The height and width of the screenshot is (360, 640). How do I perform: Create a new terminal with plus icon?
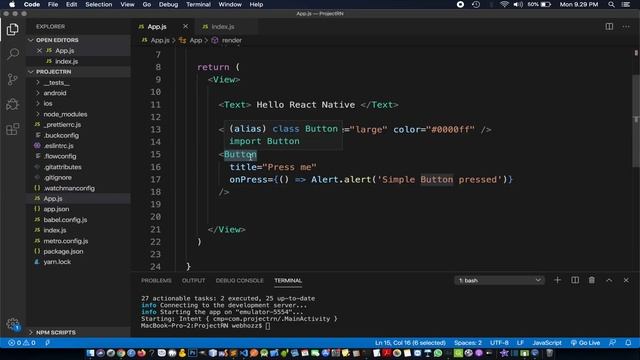[557, 280]
